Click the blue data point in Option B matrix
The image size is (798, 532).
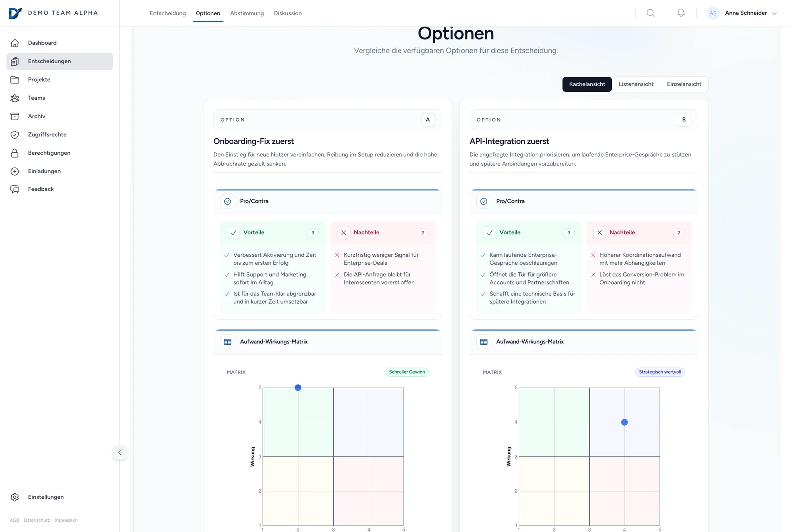coord(624,422)
